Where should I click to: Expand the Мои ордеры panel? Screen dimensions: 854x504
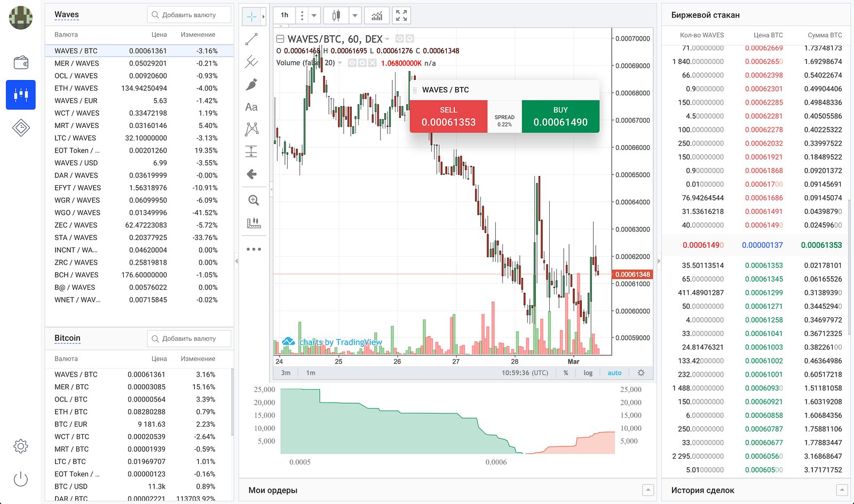coord(648,490)
